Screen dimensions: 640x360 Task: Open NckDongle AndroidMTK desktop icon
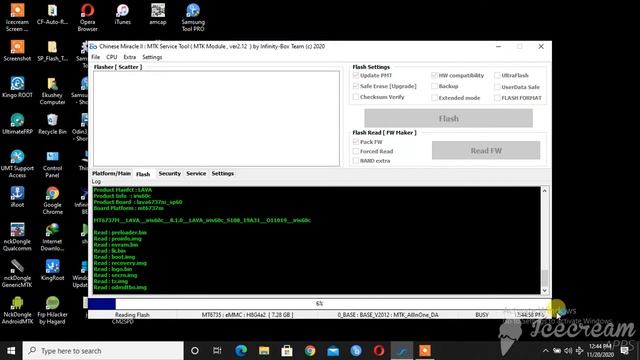click(x=17, y=310)
